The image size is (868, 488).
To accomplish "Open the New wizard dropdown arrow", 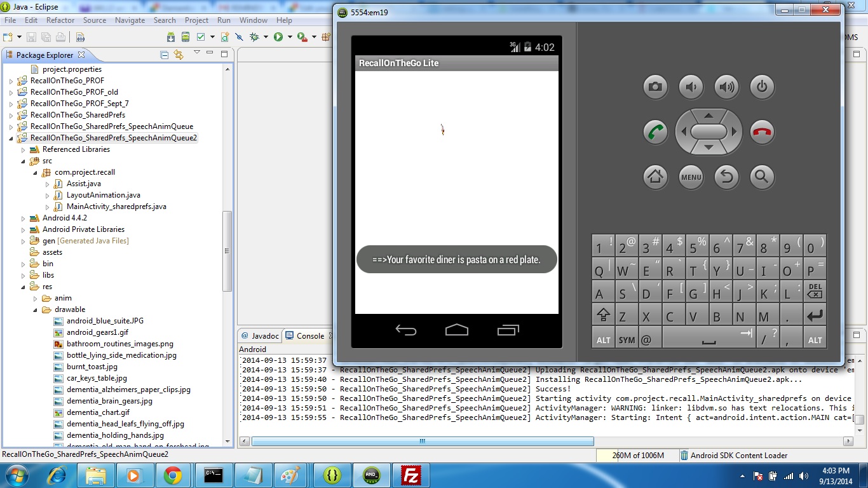I will (x=19, y=37).
